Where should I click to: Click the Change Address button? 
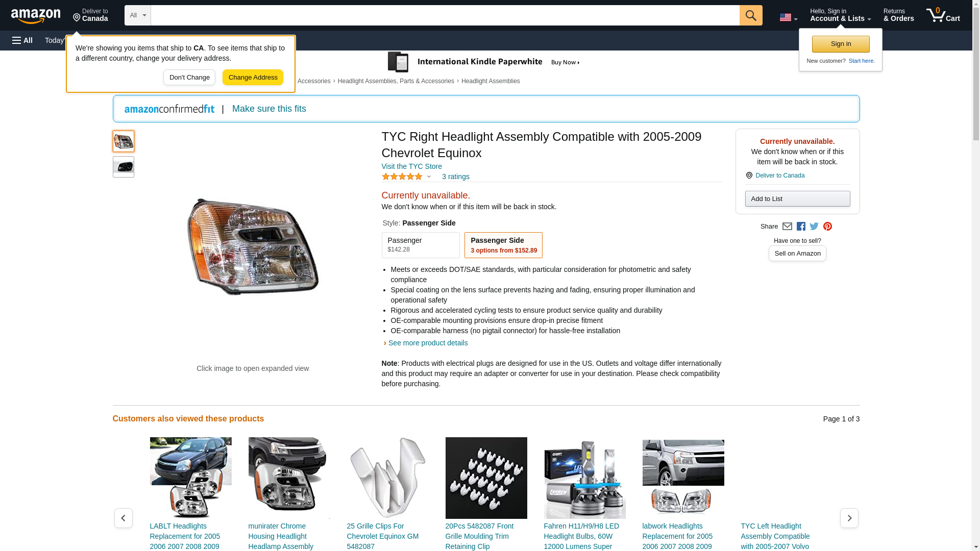pyautogui.click(x=253, y=78)
